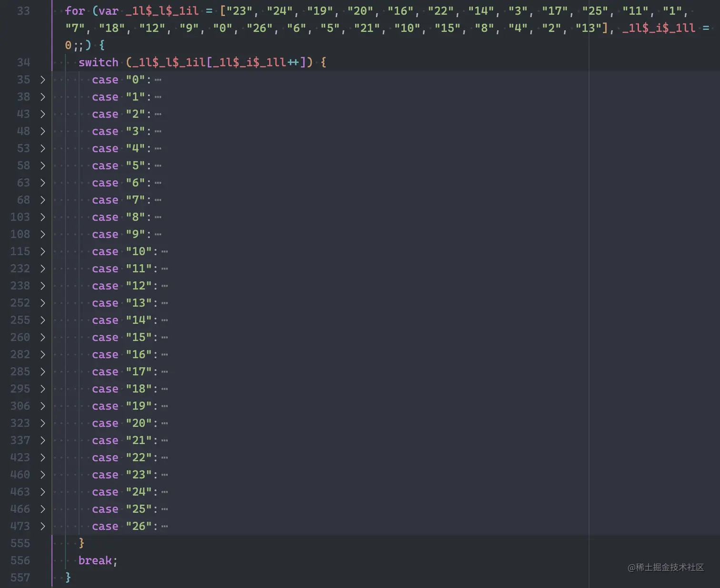Image resolution: width=720 pixels, height=588 pixels.
Task: Expand folded case "9" at line 108
Action: (x=42, y=234)
